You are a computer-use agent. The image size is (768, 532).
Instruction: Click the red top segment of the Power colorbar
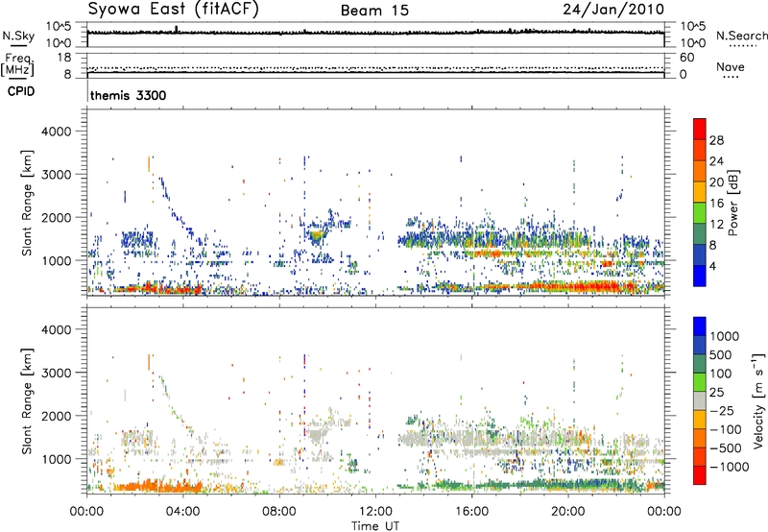700,129
